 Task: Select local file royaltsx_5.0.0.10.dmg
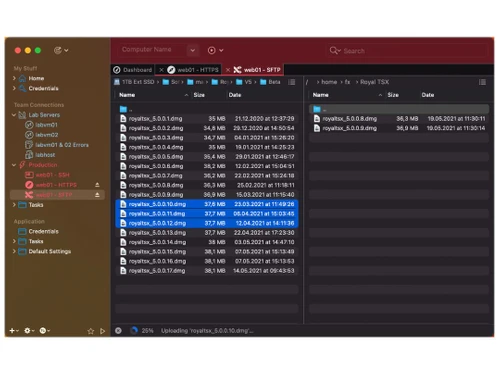pos(207,204)
